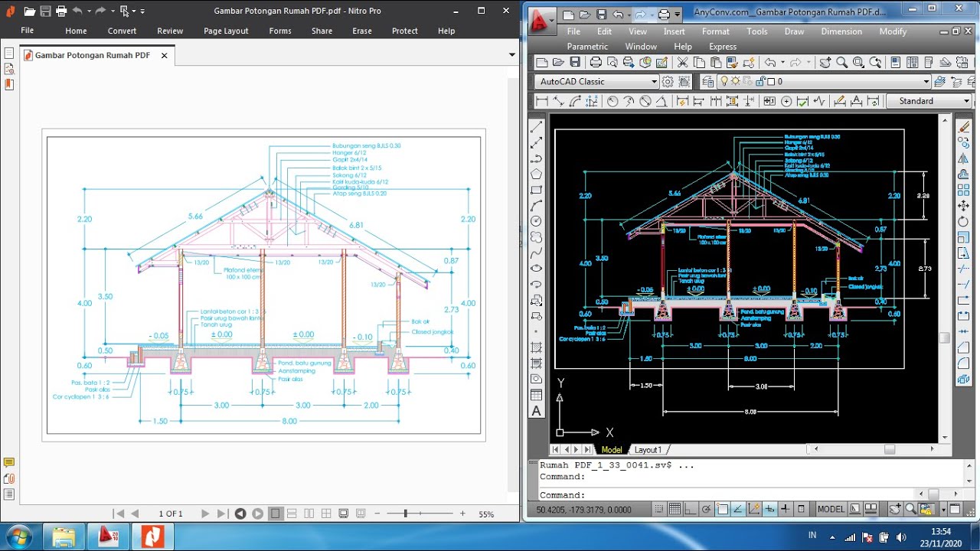This screenshot has width=980, height=551.
Task: Expand the undo history arrow in AutoCAD
Action: (782, 62)
